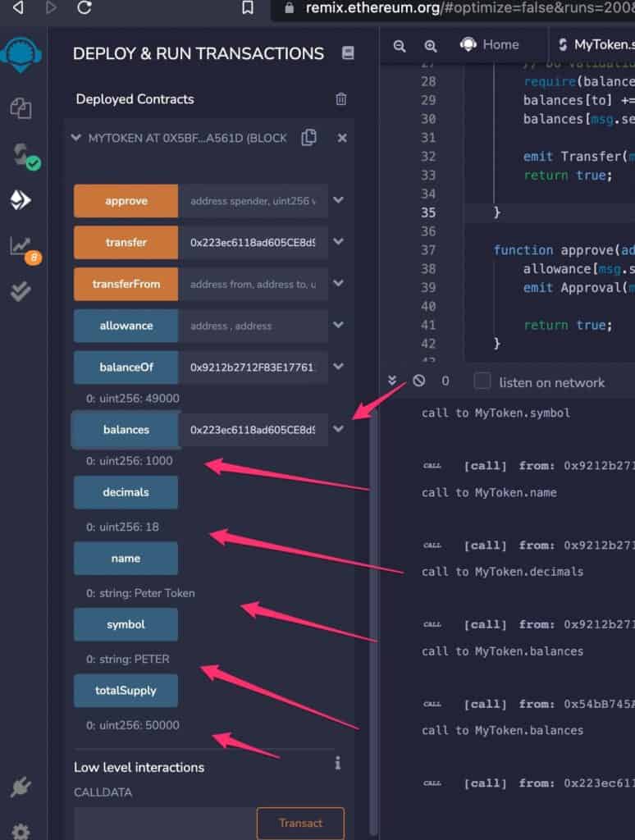
Task: Remove the MYTOKEN deployed contract
Action: point(342,138)
